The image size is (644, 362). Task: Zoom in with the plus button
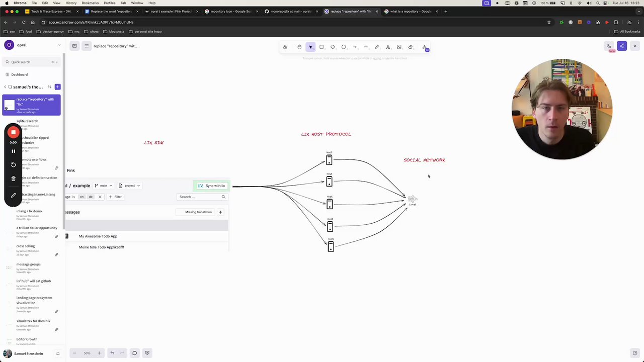(x=100, y=353)
